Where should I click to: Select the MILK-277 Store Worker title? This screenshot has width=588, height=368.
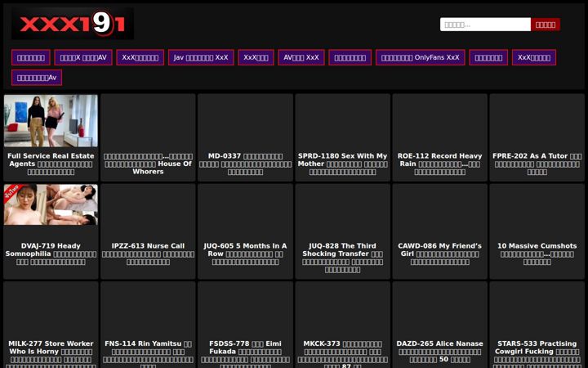[x=51, y=355]
